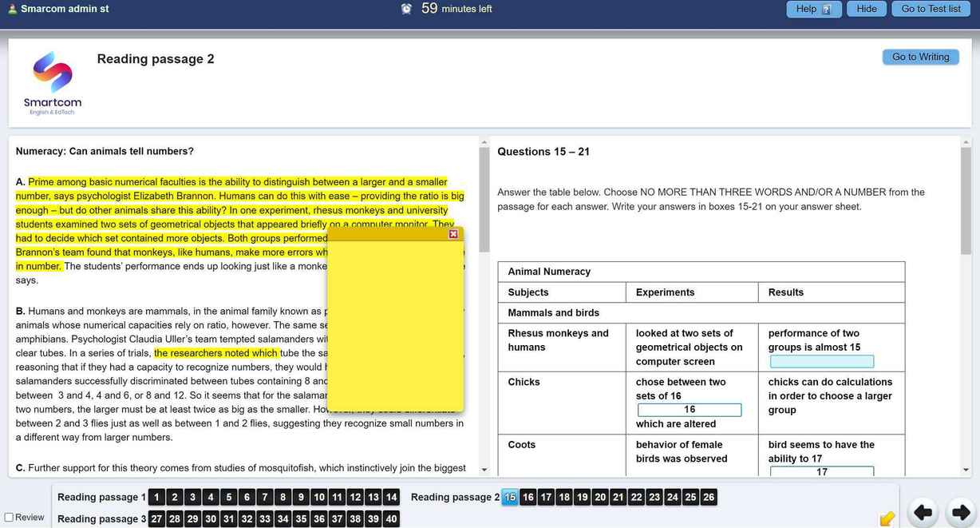Screen dimensions: 980x528
Task: Select question 20 in the navigator
Action: coord(600,497)
